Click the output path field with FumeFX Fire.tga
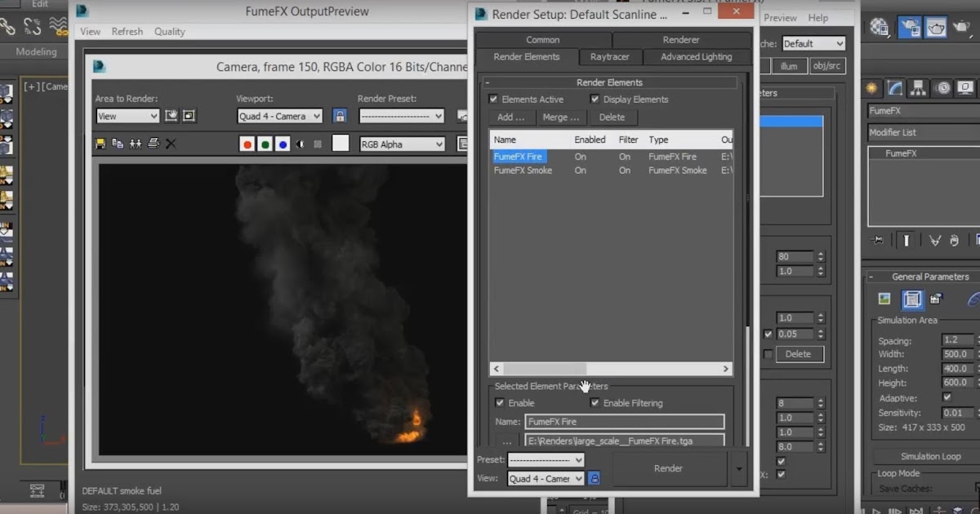 pyautogui.click(x=625, y=441)
